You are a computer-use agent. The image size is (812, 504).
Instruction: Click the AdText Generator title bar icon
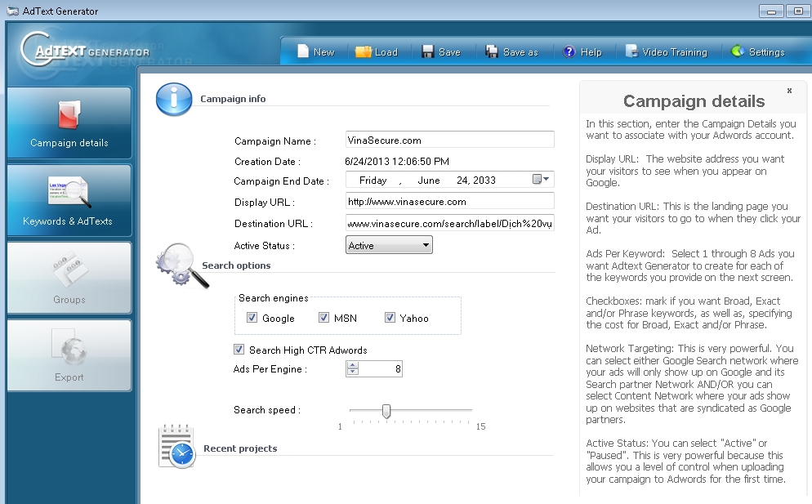tap(13, 11)
